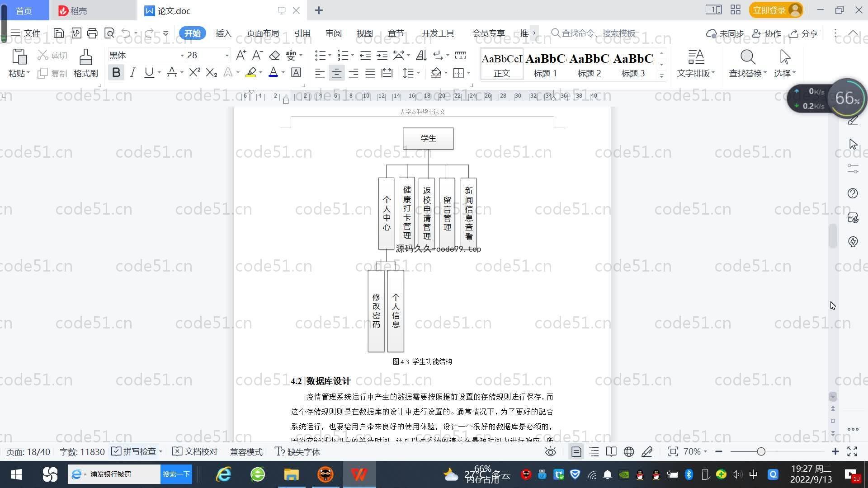Open help icon in right sidebar
Screen dimensions: 868x488
click(853, 193)
